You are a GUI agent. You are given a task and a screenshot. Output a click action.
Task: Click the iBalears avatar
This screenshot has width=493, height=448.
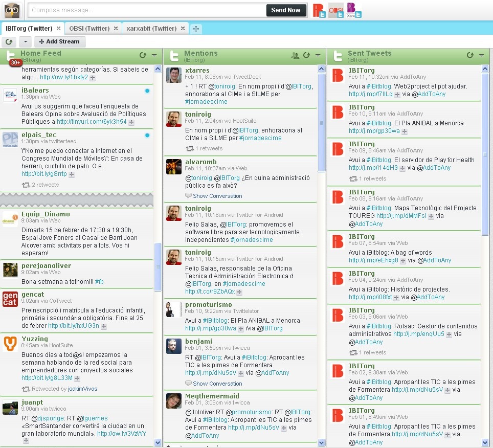click(10, 95)
